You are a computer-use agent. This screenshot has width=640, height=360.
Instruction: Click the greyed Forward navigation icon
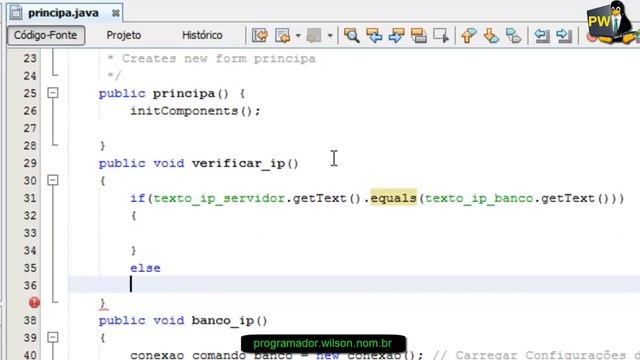click(314, 36)
